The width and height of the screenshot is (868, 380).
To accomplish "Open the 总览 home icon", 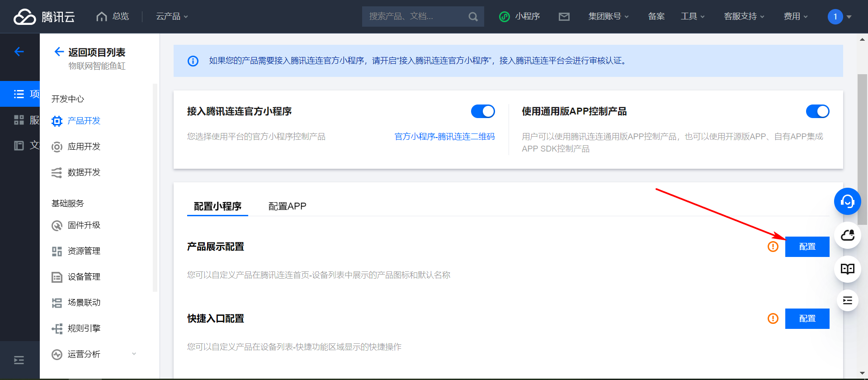I will click(x=102, y=16).
